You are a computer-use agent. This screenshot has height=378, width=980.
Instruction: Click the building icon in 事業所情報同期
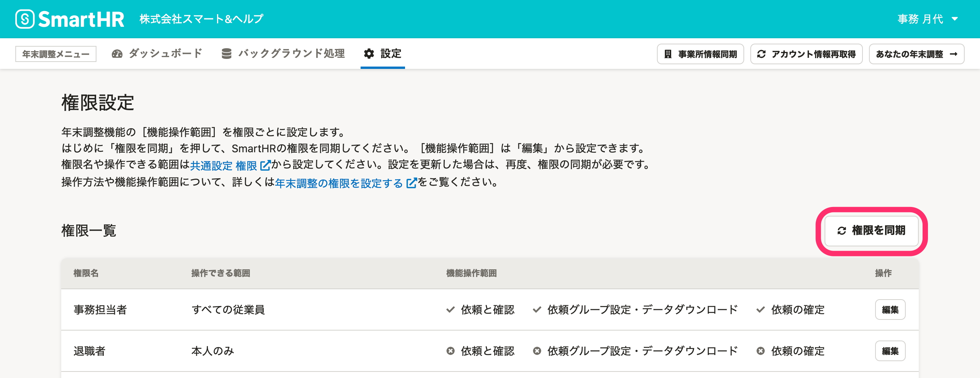pos(668,54)
